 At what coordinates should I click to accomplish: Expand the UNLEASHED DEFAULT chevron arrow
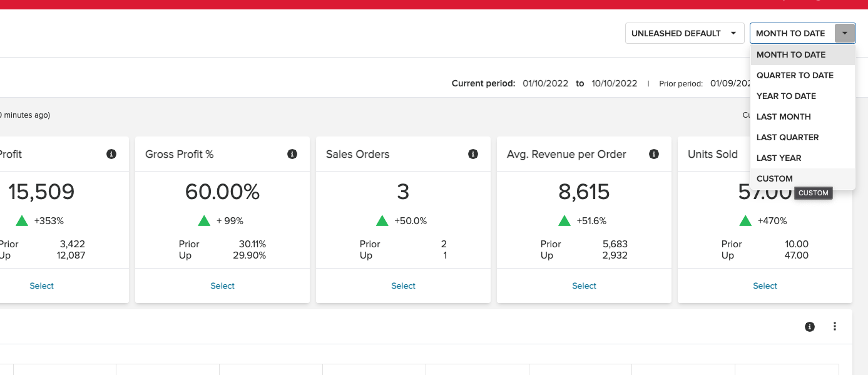pyautogui.click(x=733, y=33)
